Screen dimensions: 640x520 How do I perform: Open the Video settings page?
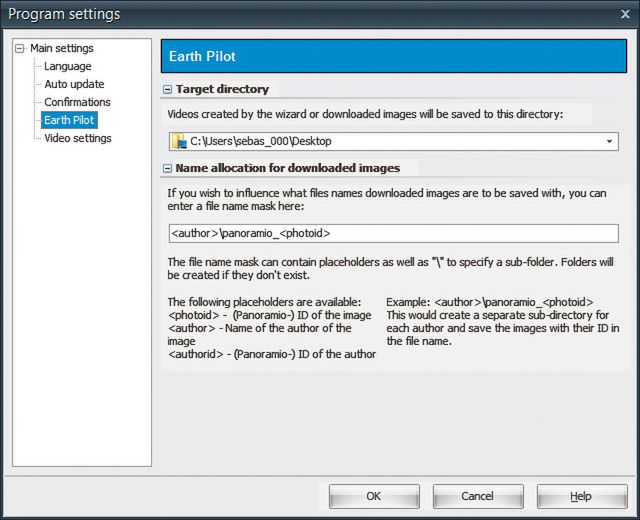[x=78, y=138]
